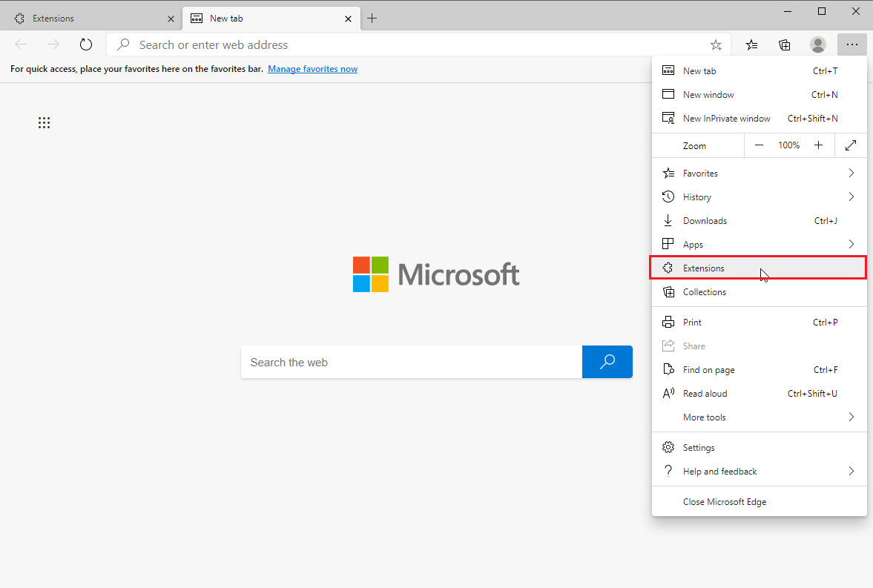The width and height of the screenshot is (873, 588).
Task: Expand the Help and feedback submenu
Action: pyautogui.click(x=760, y=472)
